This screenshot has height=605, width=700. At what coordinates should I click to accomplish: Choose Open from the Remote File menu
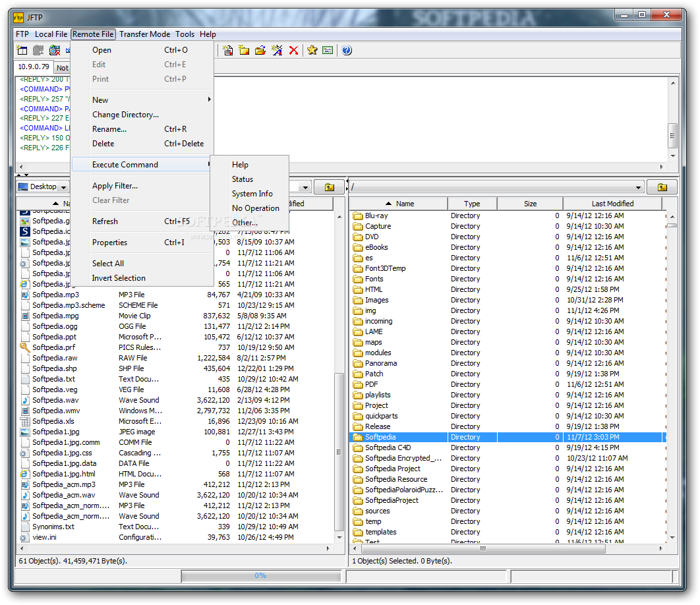tap(142, 50)
